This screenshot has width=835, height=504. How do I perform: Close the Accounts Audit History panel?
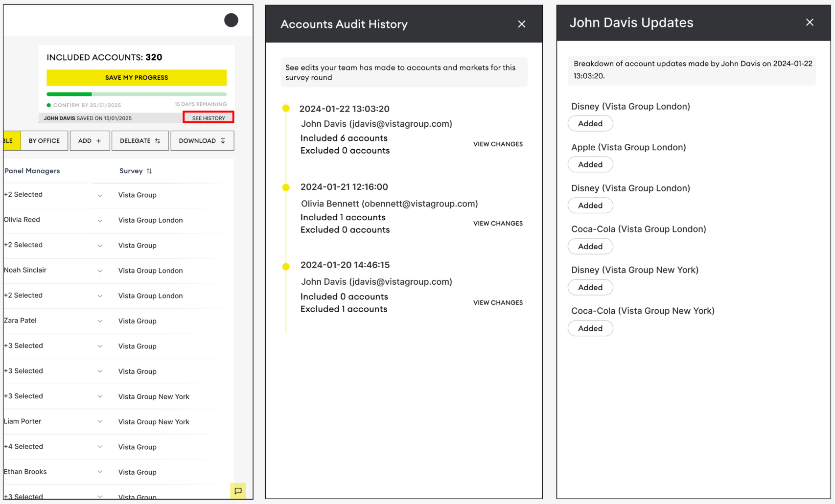pyautogui.click(x=522, y=24)
